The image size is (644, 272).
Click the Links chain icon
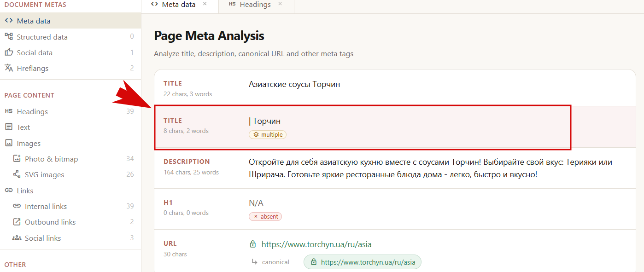point(9,191)
